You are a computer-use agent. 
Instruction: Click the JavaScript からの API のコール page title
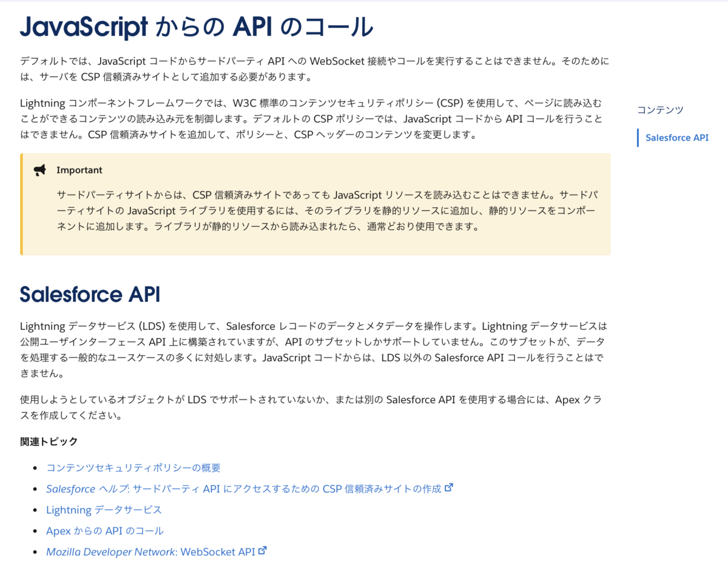click(197, 26)
